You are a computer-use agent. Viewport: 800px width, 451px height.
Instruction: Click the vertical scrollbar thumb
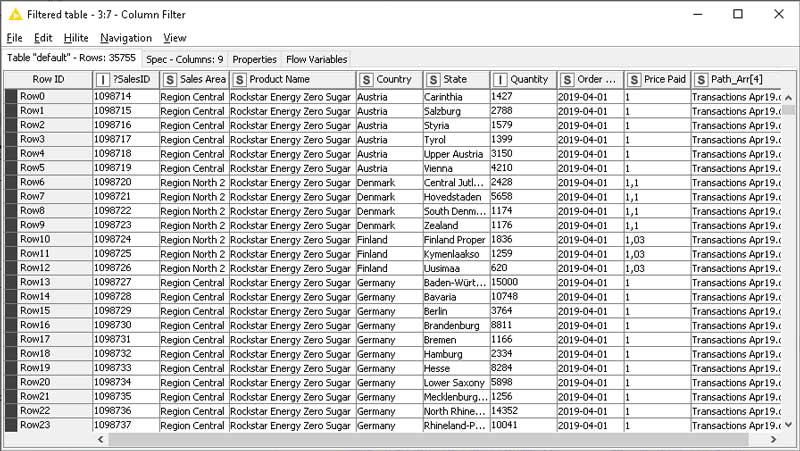pyautogui.click(x=788, y=109)
